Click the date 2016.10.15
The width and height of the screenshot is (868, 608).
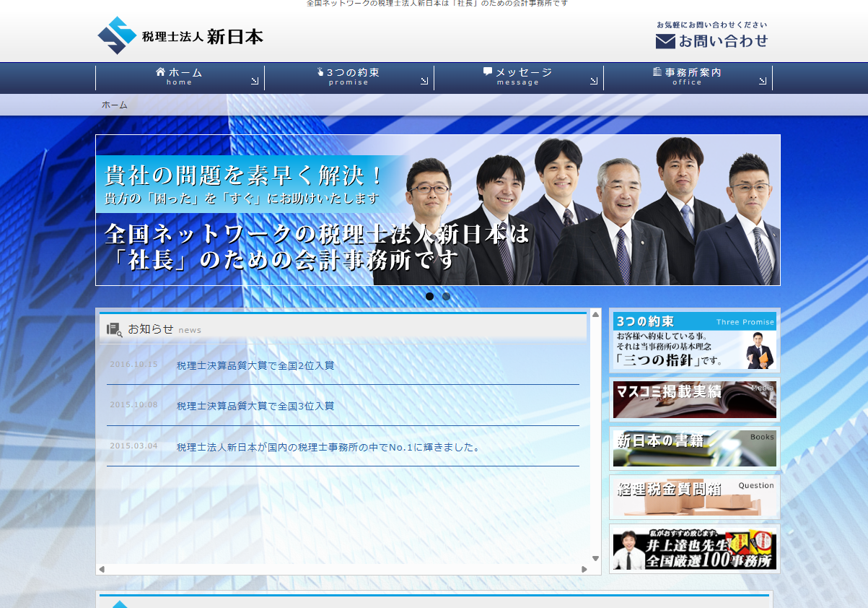pos(133,365)
